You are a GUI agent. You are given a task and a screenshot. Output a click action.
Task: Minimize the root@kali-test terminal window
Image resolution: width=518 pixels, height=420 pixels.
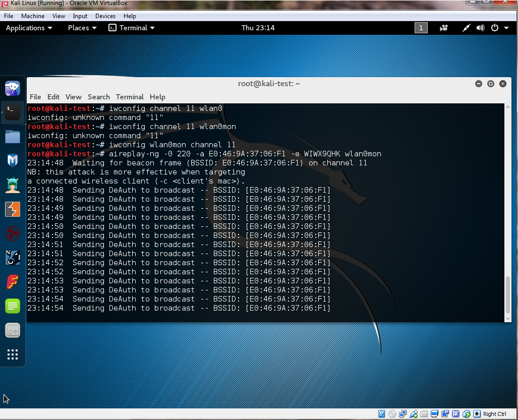tap(478, 84)
